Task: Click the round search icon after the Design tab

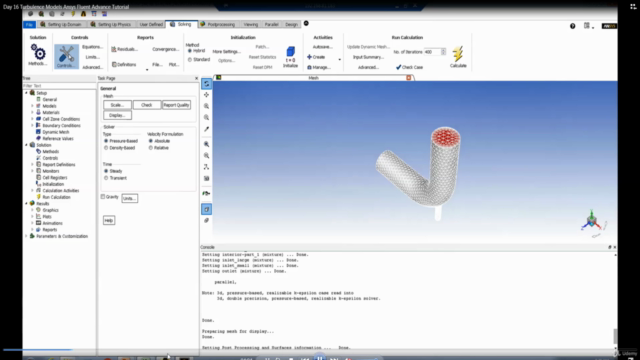Action: point(306,24)
